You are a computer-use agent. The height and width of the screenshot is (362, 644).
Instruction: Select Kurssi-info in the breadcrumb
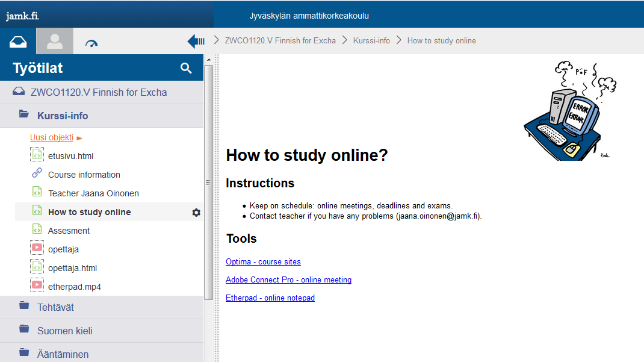(371, 41)
